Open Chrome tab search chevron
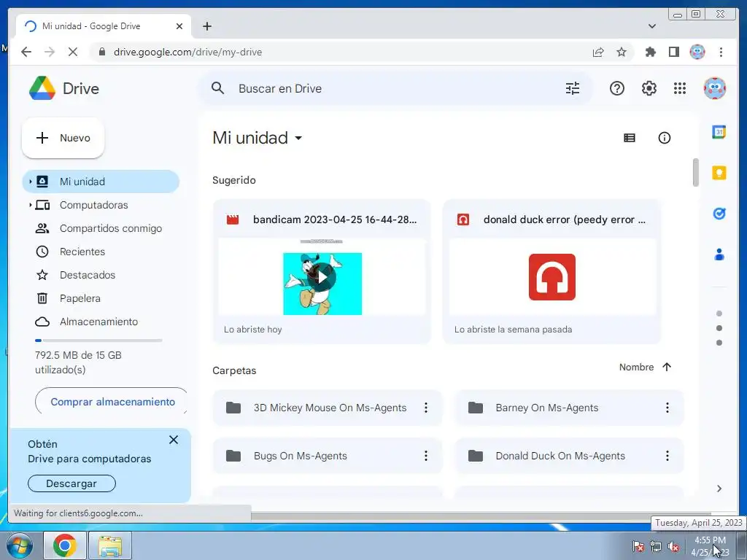747x560 pixels. click(x=651, y=26)
